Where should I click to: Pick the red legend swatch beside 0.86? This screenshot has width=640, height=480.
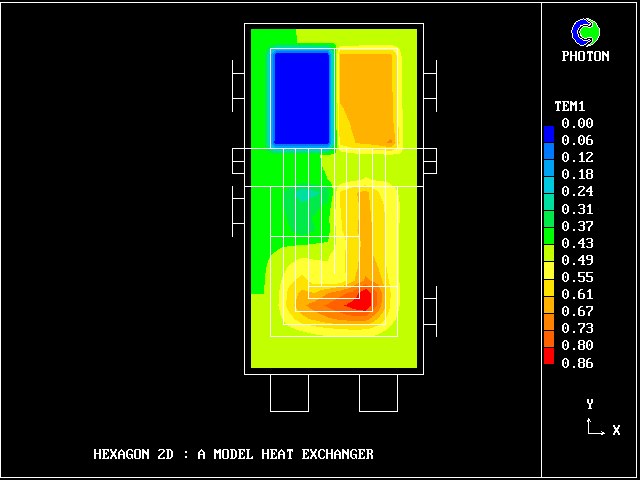548,357
